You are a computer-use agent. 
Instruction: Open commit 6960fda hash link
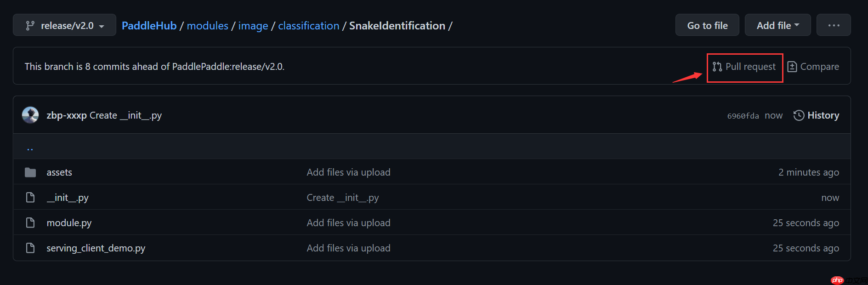pyautogui.click(x=743, y=116)
